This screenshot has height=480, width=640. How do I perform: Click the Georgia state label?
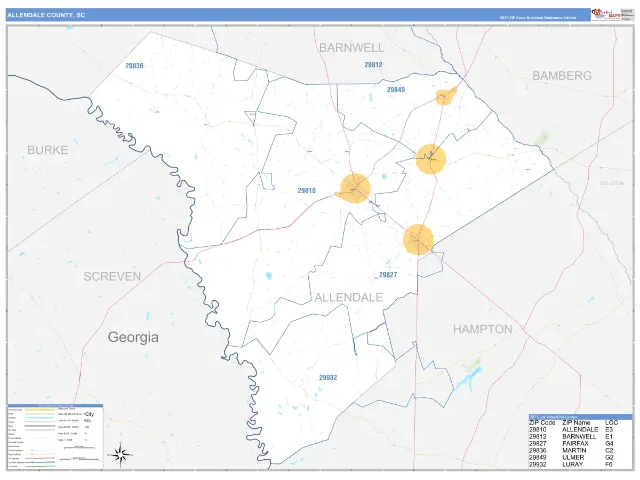[x=133, y=337]
